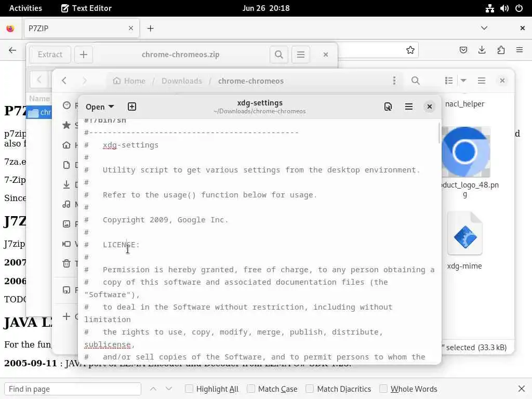This screenshot has width=532, height=399.
Task: Open the archive manager hamburger menu
Action: [x=301, y=55]
